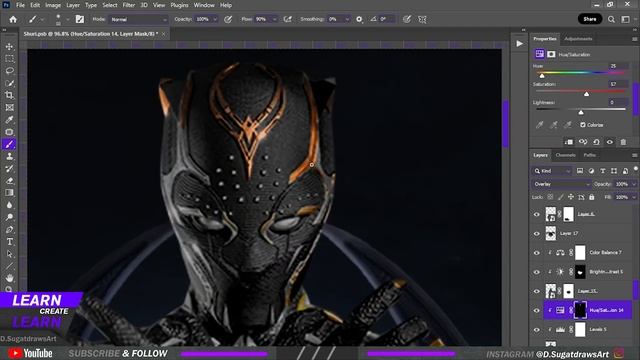Select the Frame tool

tap(9, 108)
